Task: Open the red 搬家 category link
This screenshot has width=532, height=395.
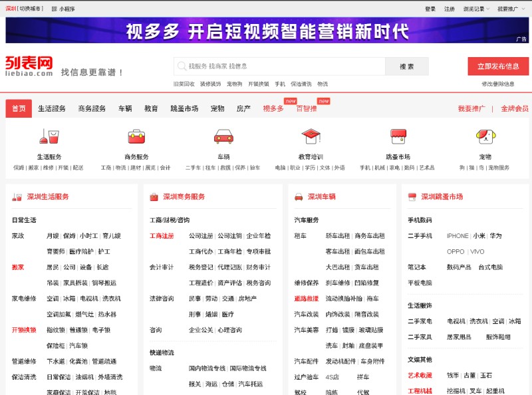Action: pyautogui.click(x=18, y=267)
